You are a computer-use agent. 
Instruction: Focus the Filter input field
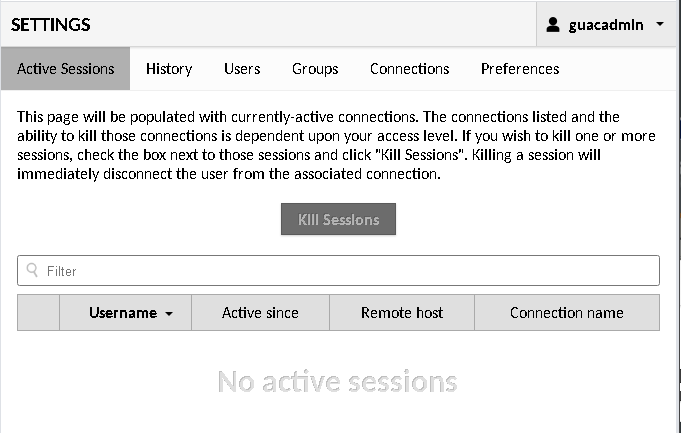click(x=338, y=271)
